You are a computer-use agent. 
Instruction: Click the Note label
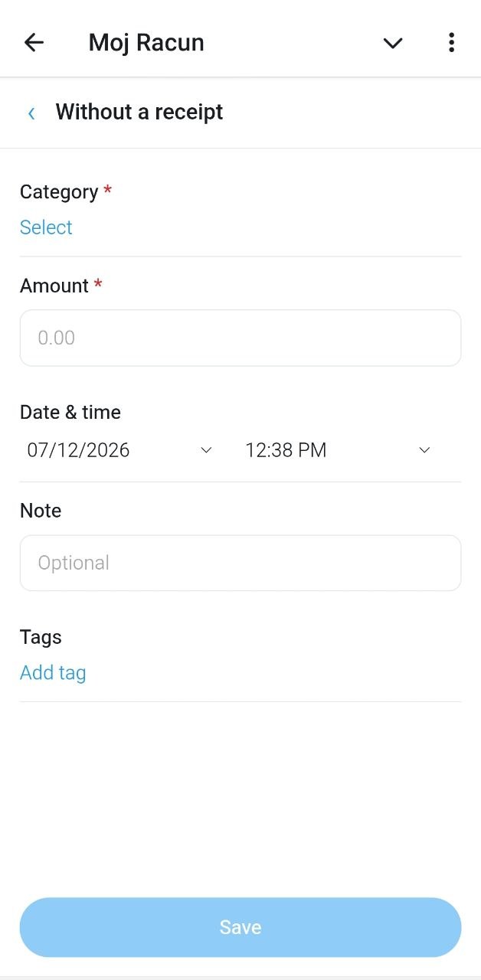(x=41, y=511)
